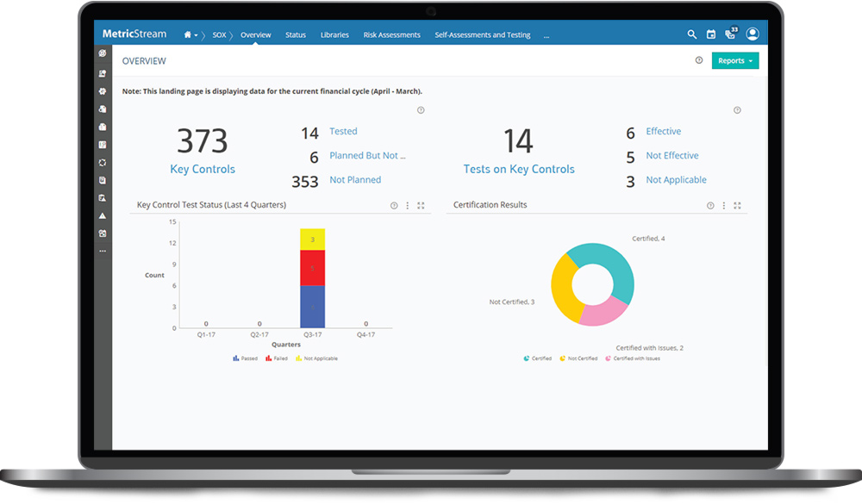
Task: Click the user profile icon
Action: (x=752, y=34)
